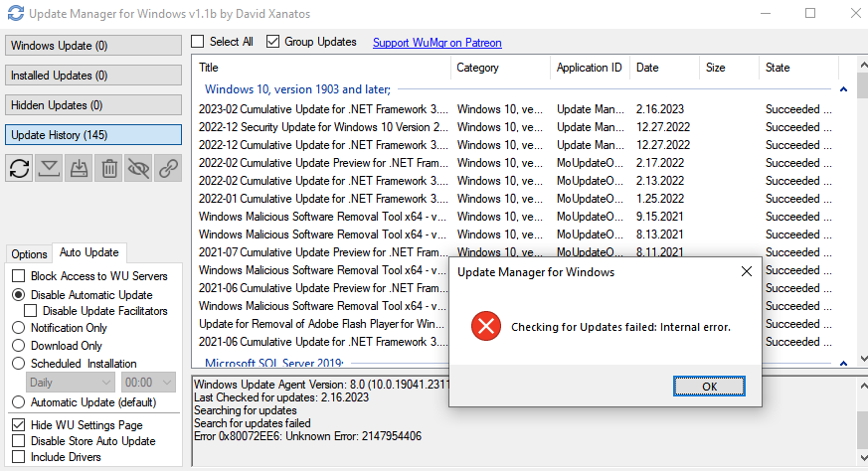Image resolution: width=868 pixels, height=471 pixels.
Task: Click update list scrollbar up arrow
Action: tap(863, 65)
